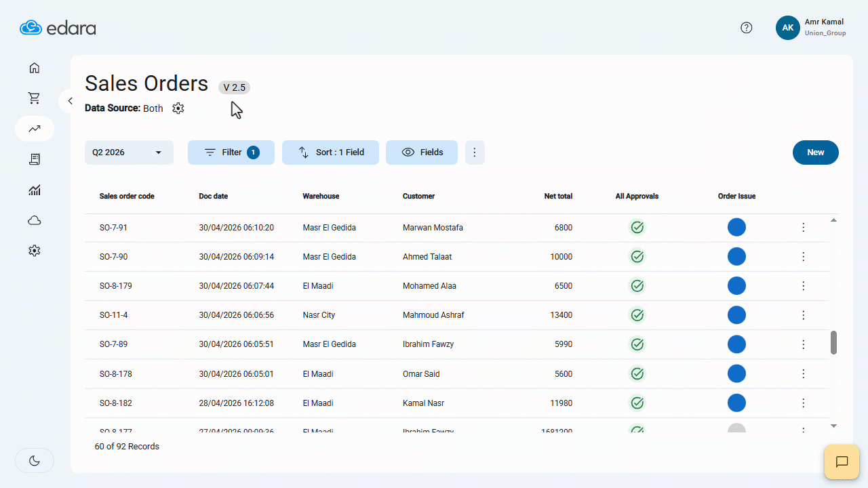Image resolution: width=868 pixels, height=488 pixels.
Task: Click the Doc date column header
Action: [x=214, y=197]
